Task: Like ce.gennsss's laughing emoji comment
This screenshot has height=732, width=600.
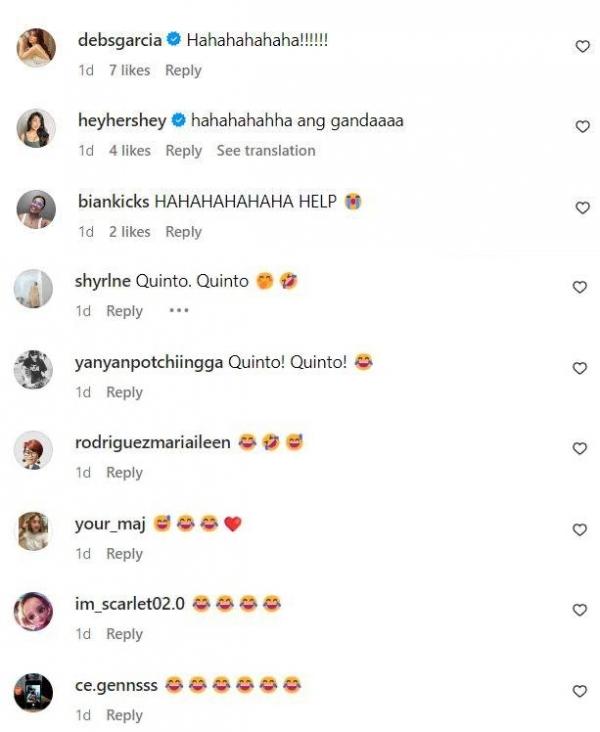Action: pyautogui.click(x=579, y=691)
